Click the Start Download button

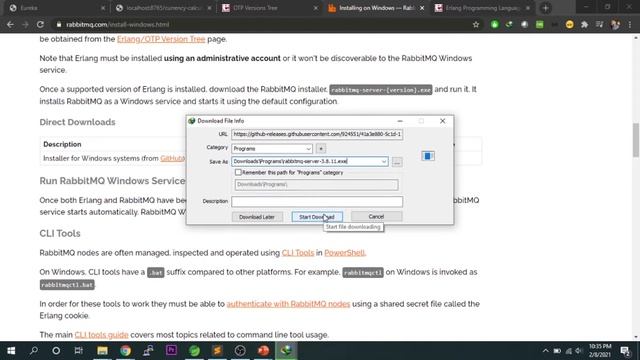click(x=317, y=217)
